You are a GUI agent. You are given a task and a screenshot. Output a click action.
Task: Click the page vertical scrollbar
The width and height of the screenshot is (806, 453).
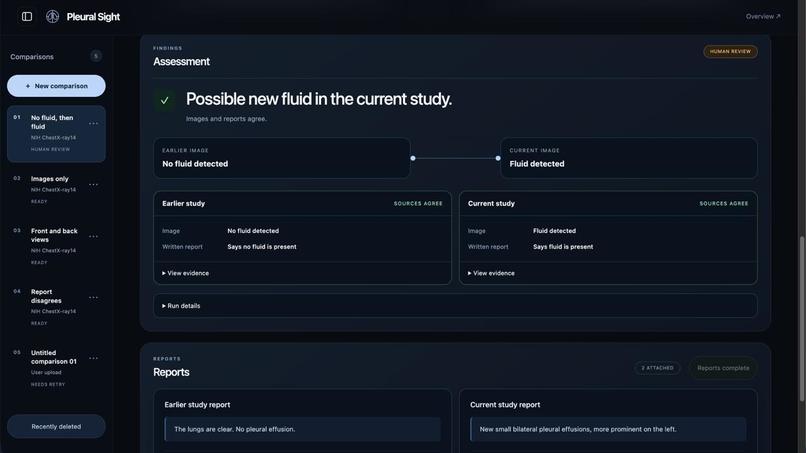coord(802,319)
